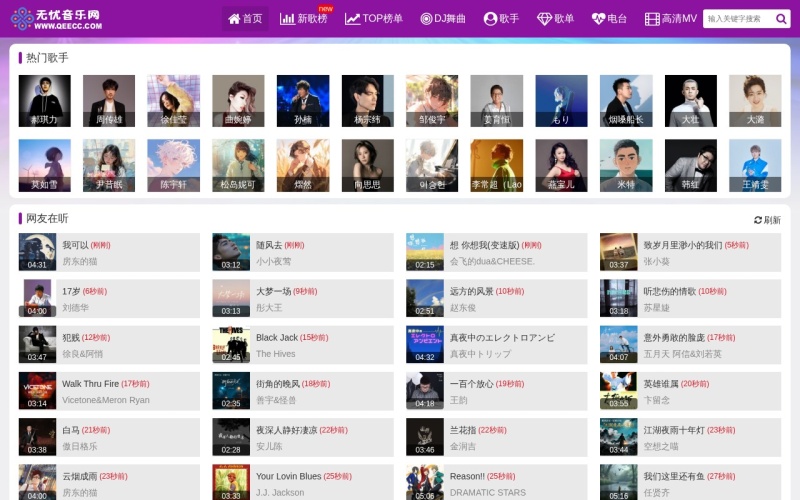This screenshot has width=800, height=500.
Task: Select singer 孙楠 in hot singers
Action: (302, 101)
